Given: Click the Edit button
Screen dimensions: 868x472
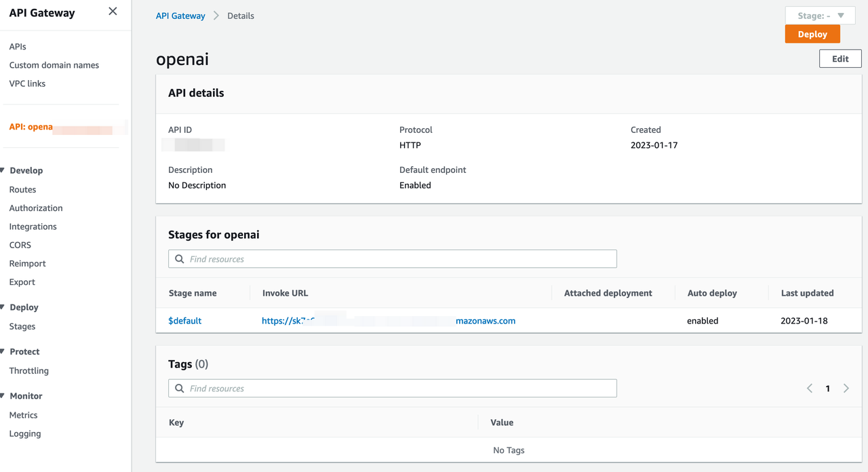Looking at the screenshot, I should click(x=840, y=59).
